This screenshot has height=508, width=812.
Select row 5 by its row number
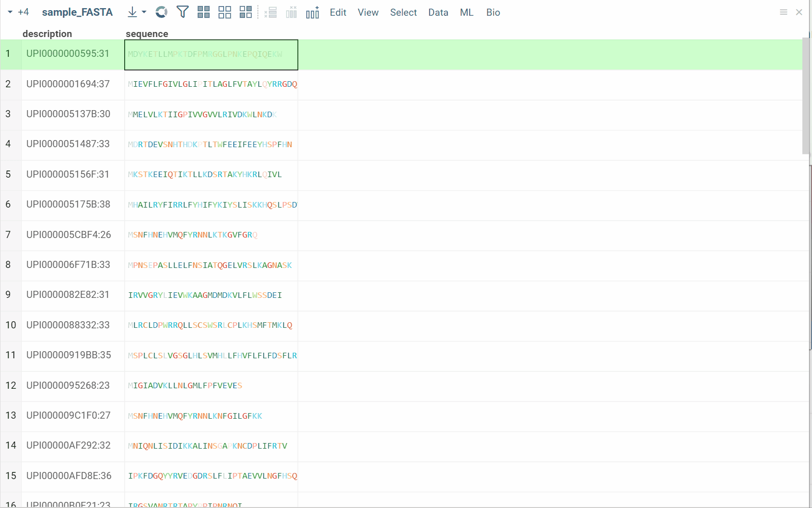pyautogui.click(x=8, y=175)
